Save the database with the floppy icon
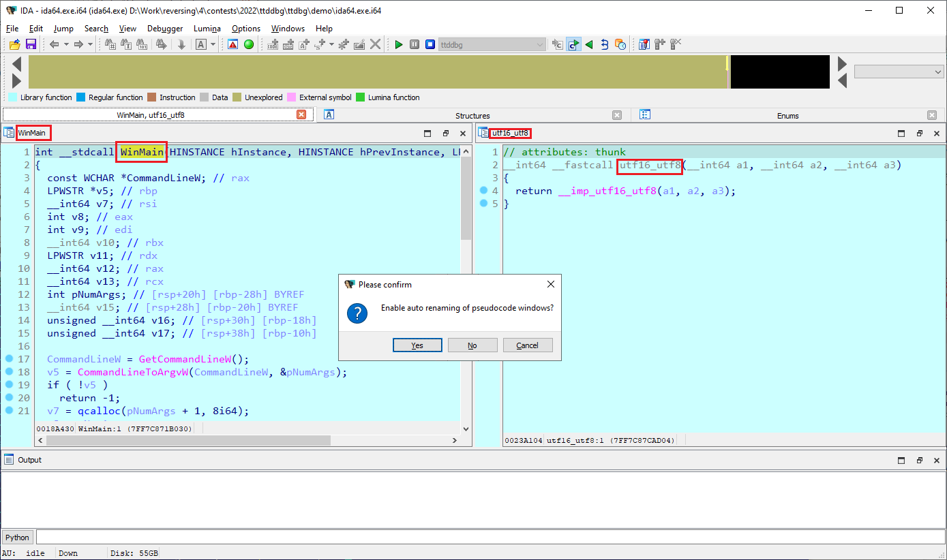Viewport: 947px width, 560px height. tap(31, 44)
